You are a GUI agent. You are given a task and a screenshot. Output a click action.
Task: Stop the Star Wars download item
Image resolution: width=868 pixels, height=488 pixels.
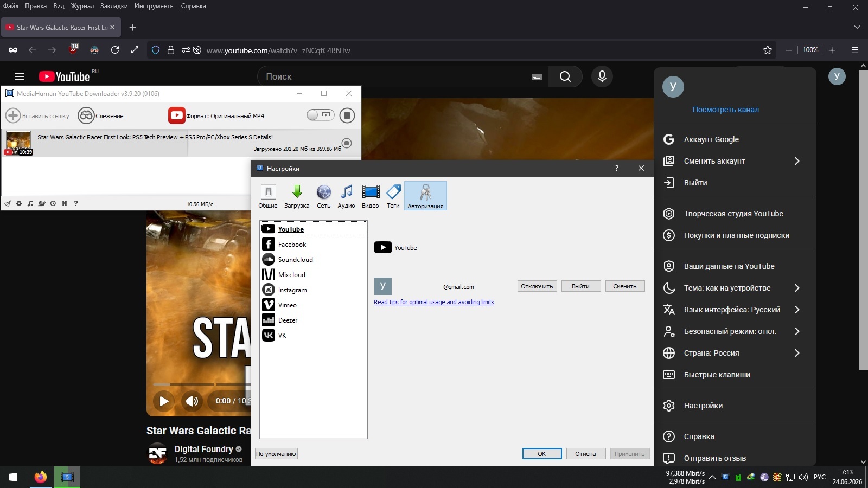pyautogui.click(x=347, y=143)
